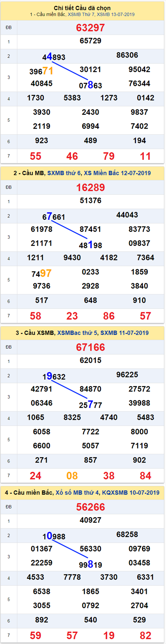Open the KQXSMB 10-07-2019 link

pos(131,493)
